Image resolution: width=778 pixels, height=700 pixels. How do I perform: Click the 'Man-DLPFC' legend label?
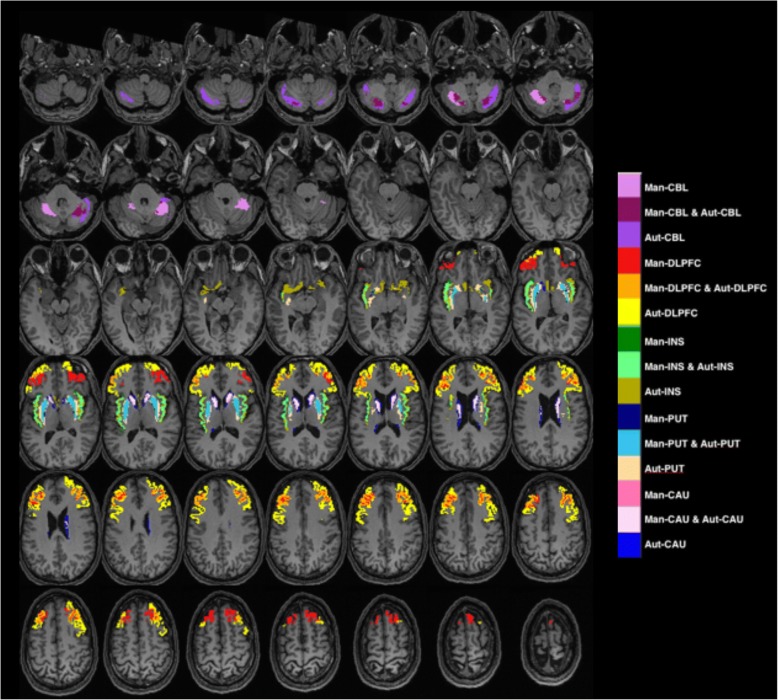[672, 263]
